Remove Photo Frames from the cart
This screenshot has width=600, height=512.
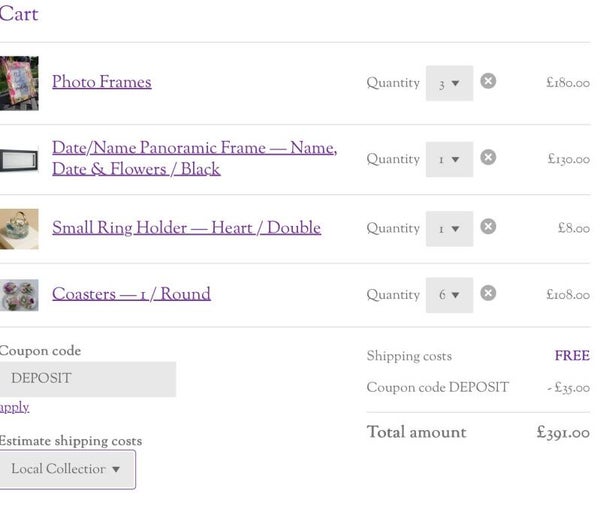pyautogui.click(x=488, y=81)
